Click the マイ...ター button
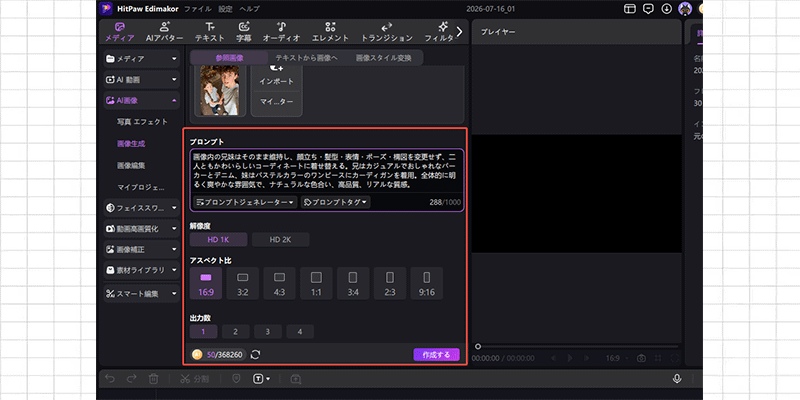Screen dimensions: 800x400 276,102
